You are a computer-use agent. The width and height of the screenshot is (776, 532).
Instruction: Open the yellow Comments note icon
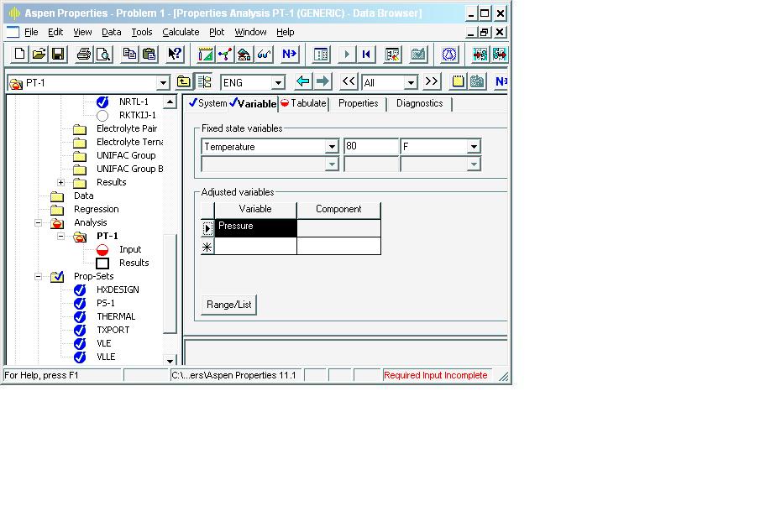point(459,81)
